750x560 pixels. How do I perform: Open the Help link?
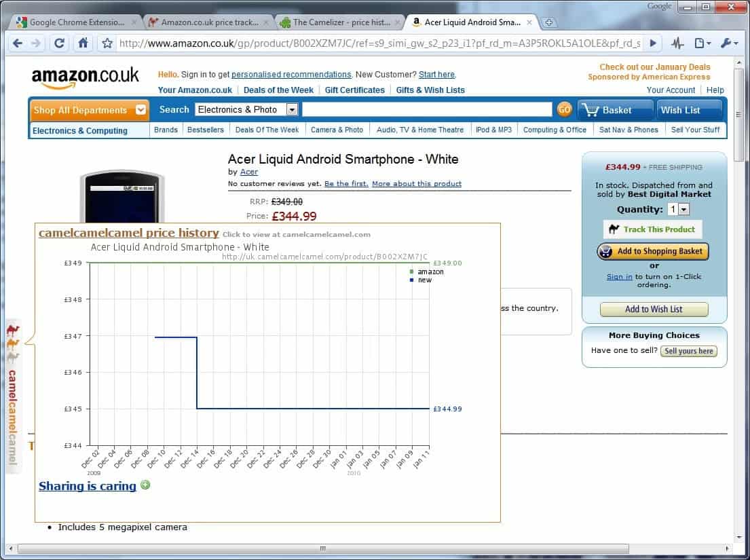coord(715,90)
